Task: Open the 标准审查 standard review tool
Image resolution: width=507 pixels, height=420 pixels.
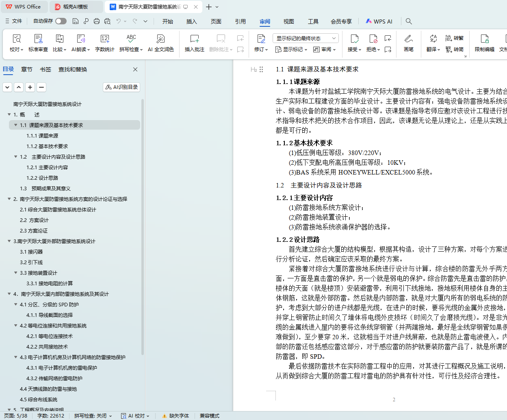Action: tap(38, 39)
